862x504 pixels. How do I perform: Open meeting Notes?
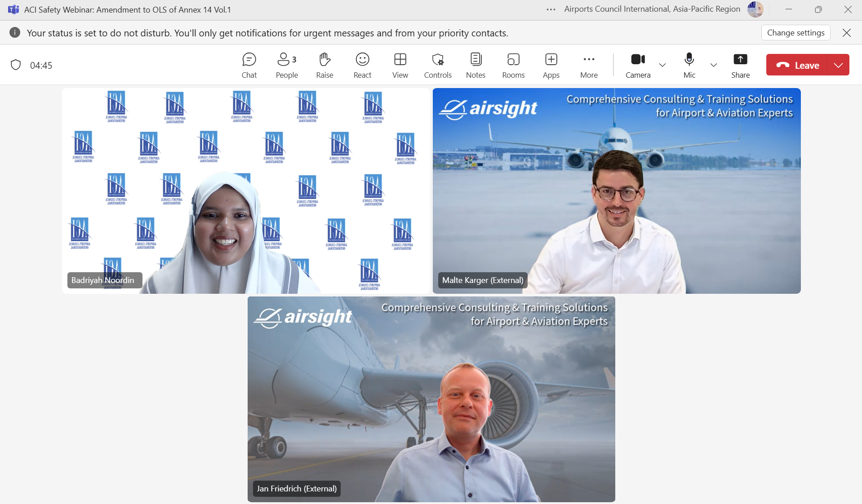[x=475, y=65]
